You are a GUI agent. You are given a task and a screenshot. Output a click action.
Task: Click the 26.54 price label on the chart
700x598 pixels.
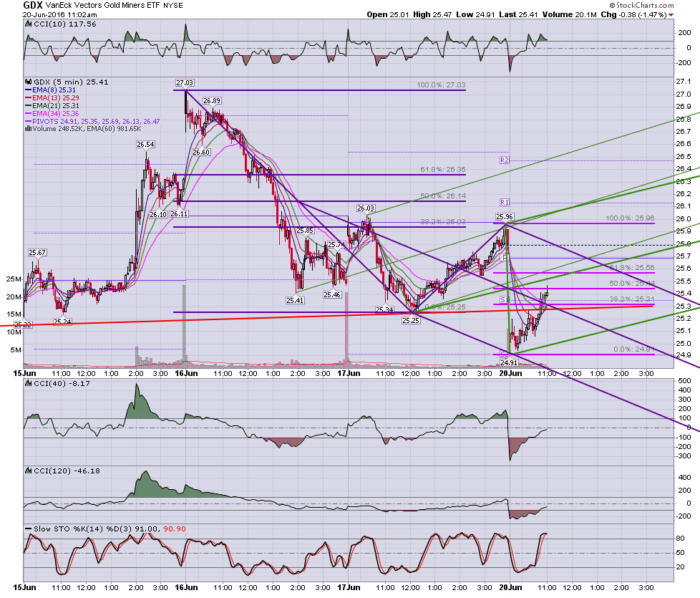tap(145, 144)
